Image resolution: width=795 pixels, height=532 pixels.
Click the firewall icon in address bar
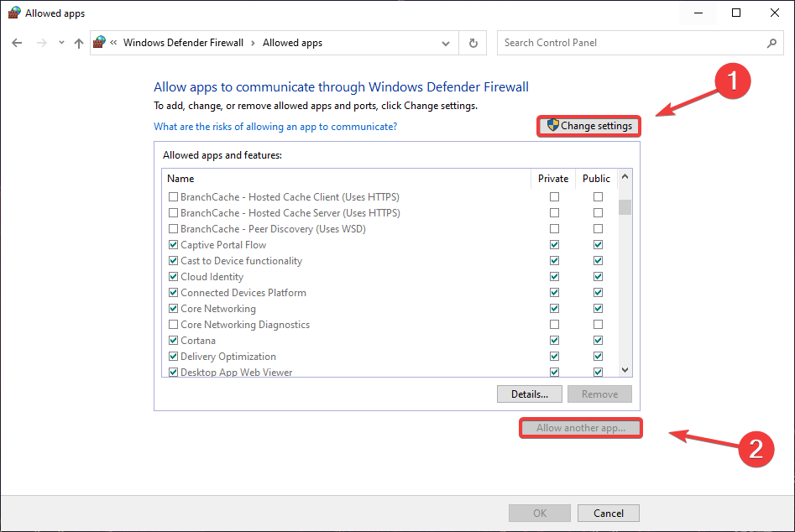click(100, 43)
